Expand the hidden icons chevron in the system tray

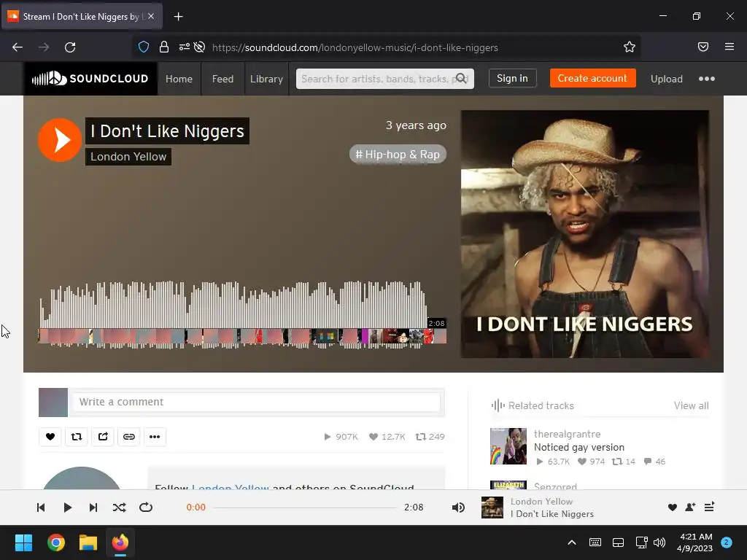click(x=572, y=542)
